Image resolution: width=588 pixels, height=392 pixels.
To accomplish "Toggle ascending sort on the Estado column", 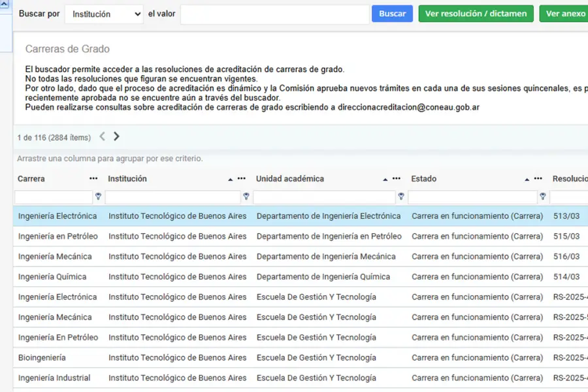I will click(527, 178).
